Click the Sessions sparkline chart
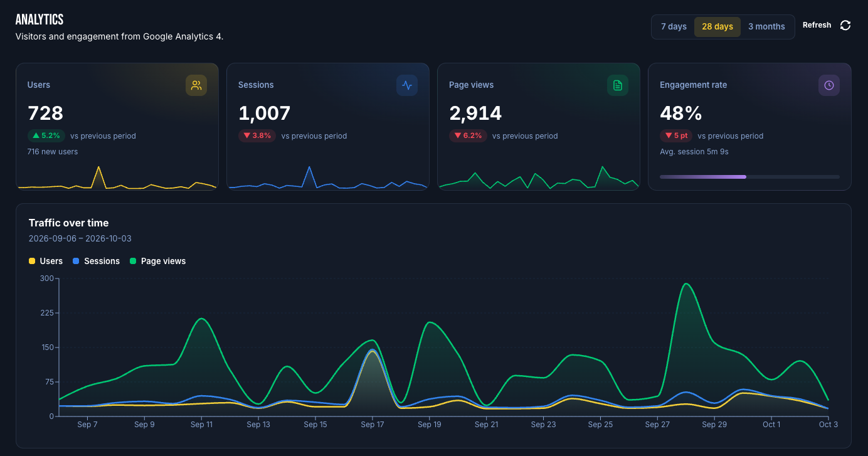The height and width of the screenshot is (456, 868). coord(328,178)
